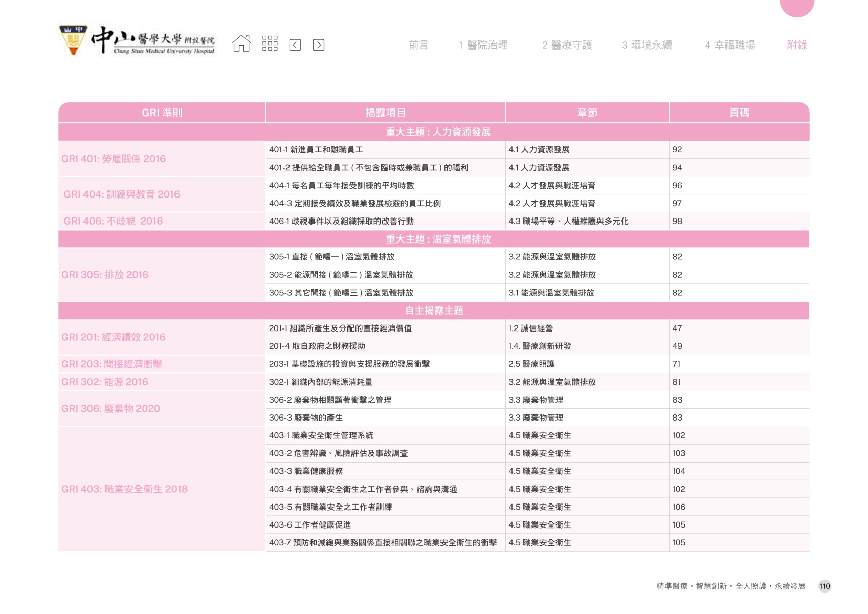
Task: Select the 403-7 disclosure item row
Action: point(383,543)
